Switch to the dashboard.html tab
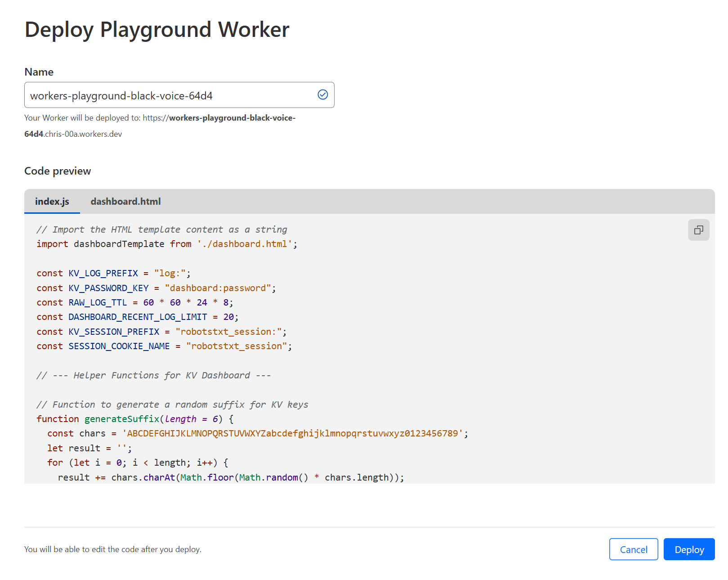Viewport: 728px width, 580px height. click(125, 202)
